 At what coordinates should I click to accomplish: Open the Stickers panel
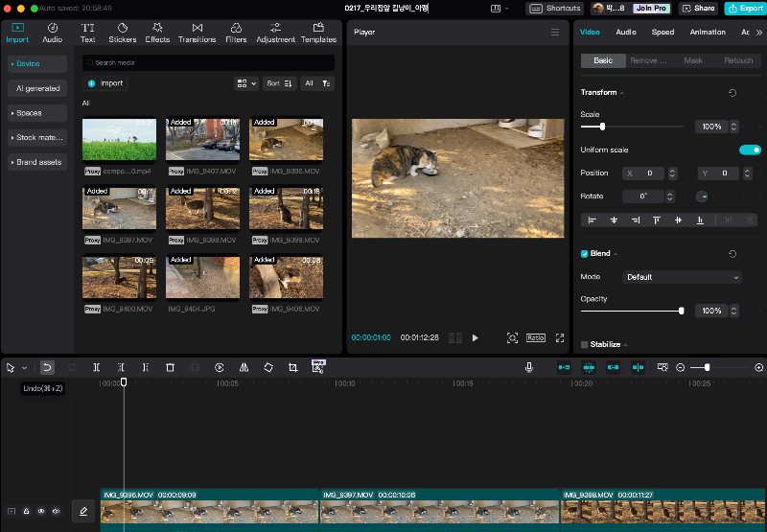point(123,34)
